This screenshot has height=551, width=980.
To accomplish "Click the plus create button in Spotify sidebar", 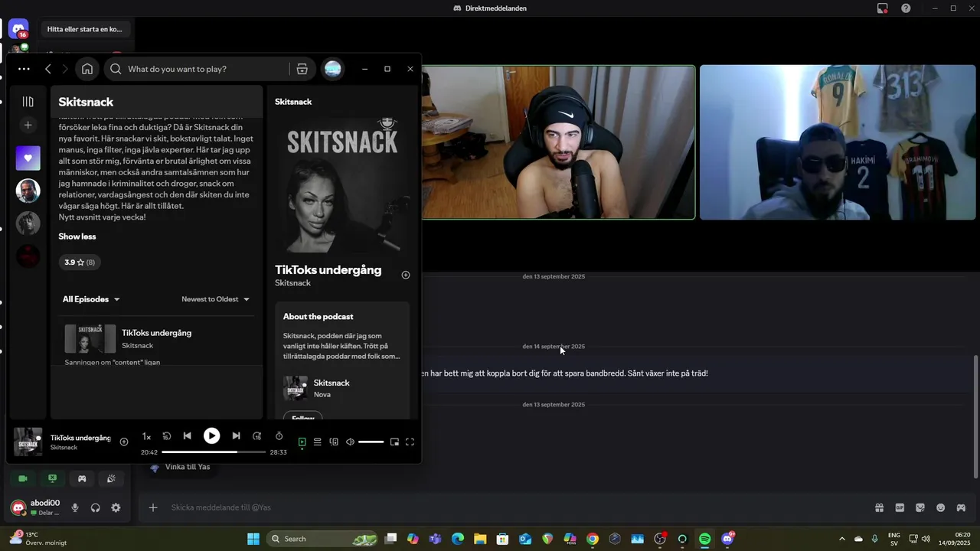I will point(28,125).
